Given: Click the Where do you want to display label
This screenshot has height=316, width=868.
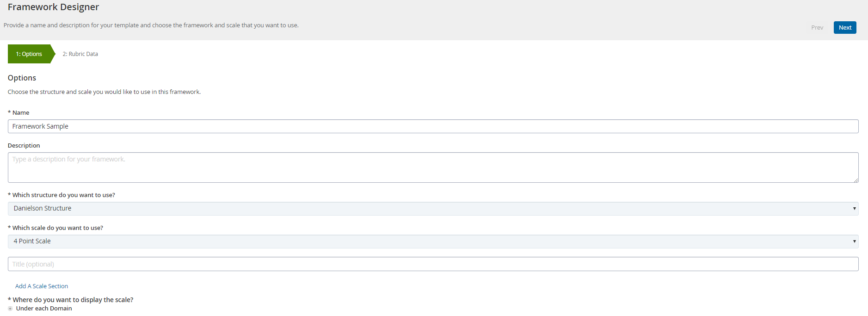Looking at the screenshot, I should (x=73, y=300).
